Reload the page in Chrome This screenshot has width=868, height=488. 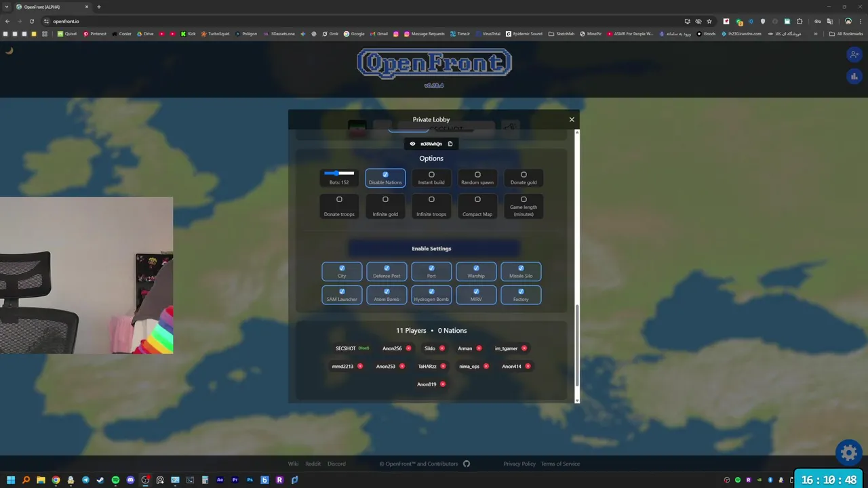[x=31, y=21]
